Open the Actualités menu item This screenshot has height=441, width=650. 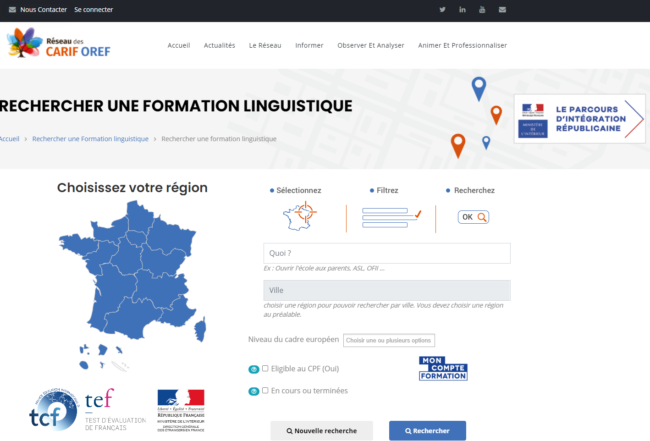coord(219,45)
